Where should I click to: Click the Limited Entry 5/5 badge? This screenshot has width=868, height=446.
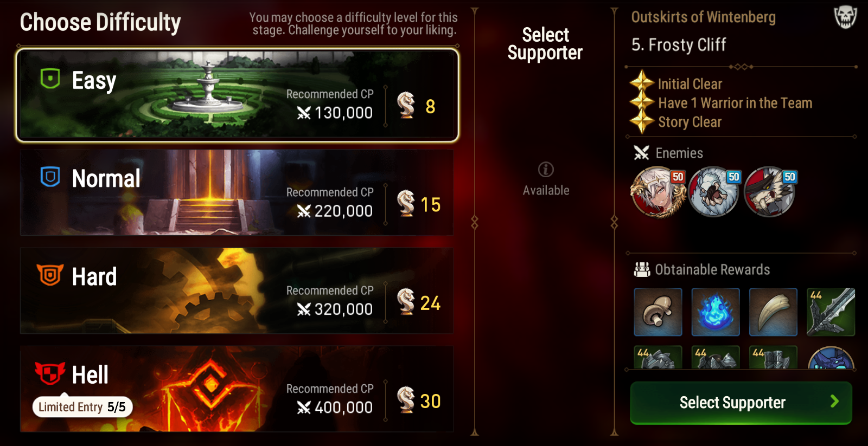point(82,407)
